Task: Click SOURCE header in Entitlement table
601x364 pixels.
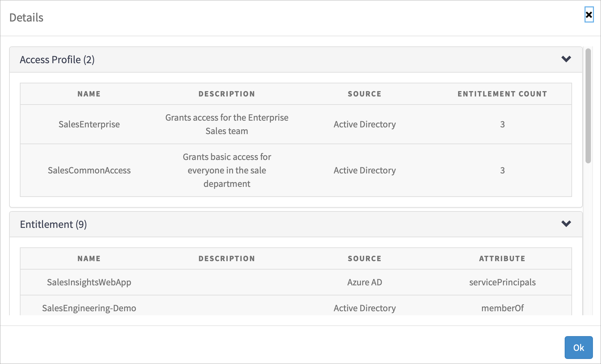Action: [x=365, y=259]
